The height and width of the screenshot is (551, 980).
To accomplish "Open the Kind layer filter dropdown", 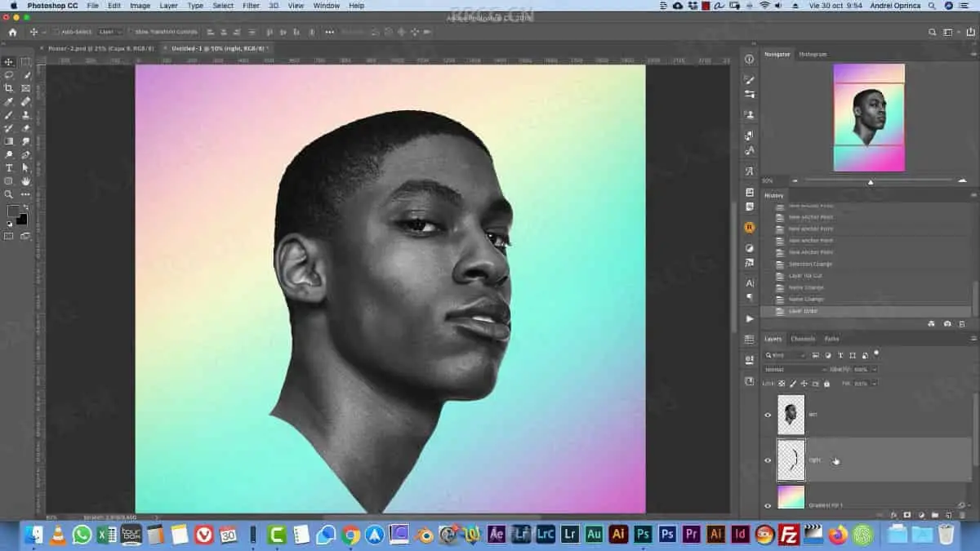I will 786,355.
